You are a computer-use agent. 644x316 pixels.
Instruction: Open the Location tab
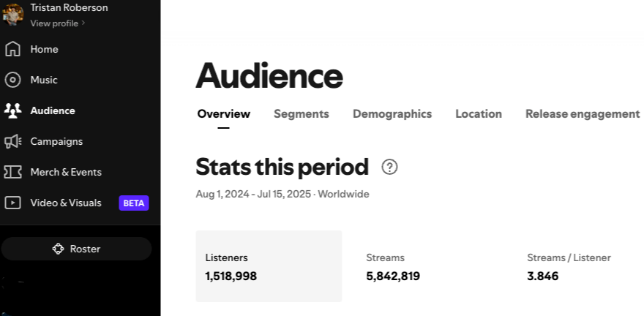click(479, 114)
